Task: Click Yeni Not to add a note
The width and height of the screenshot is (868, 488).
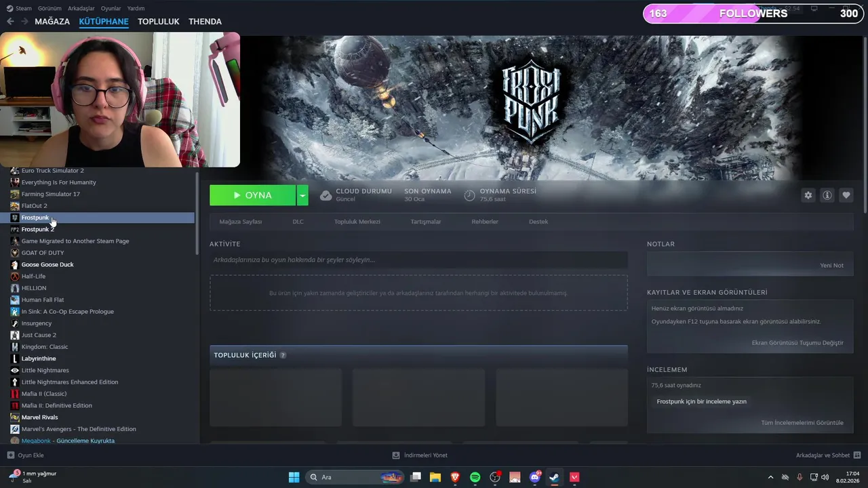Action: (831, 266)
